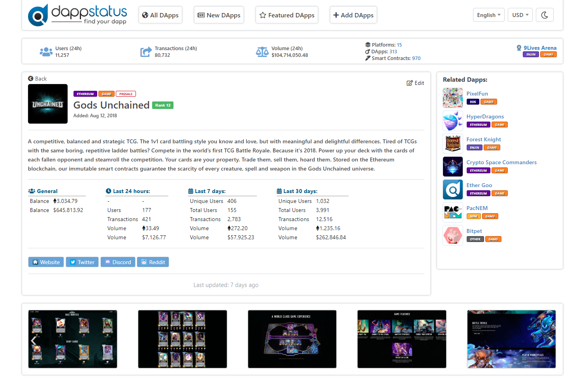Open the Edit pencil icon
Image resolution: width=588 pixels, height=379 pixels.
(410, 83)
